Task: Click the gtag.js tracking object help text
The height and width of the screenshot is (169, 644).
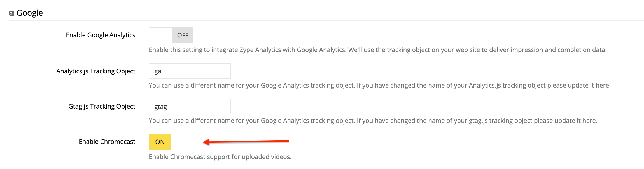Action: tap(373, 121)
